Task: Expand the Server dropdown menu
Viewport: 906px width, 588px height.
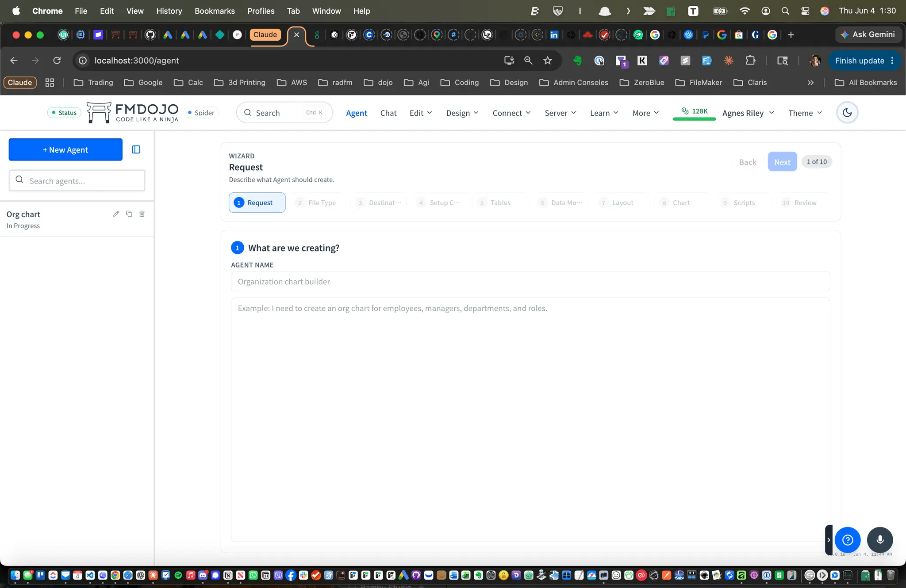Action: [x=560, y=113]
